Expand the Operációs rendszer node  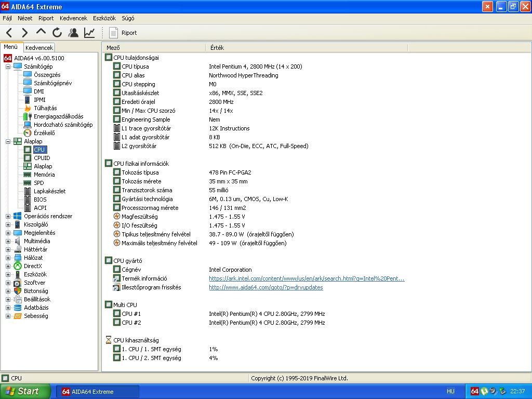tap(8, 216)
